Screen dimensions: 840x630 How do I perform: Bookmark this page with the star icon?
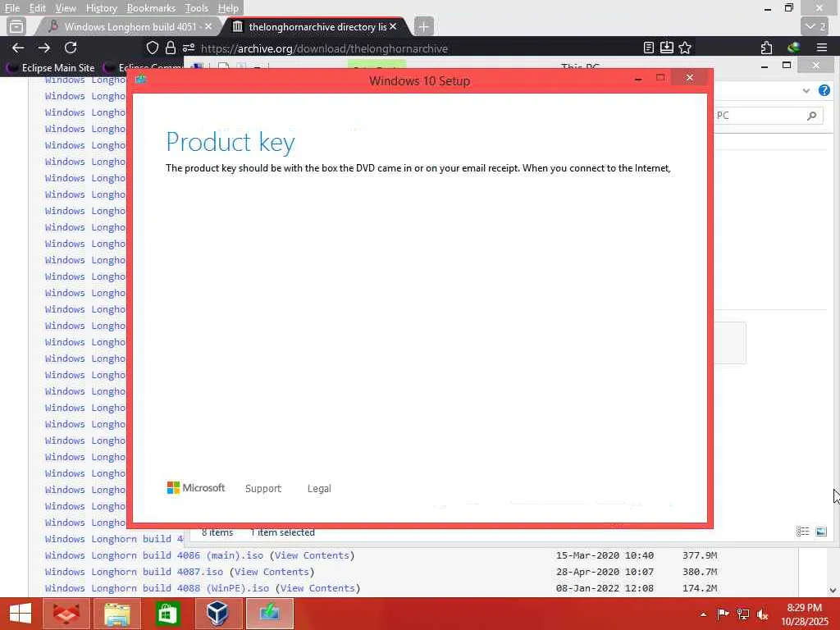[x=685, y=48]
